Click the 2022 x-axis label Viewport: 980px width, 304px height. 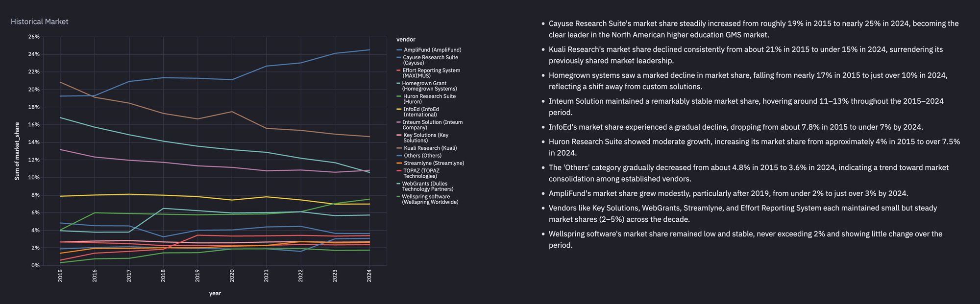pos(300,276)
